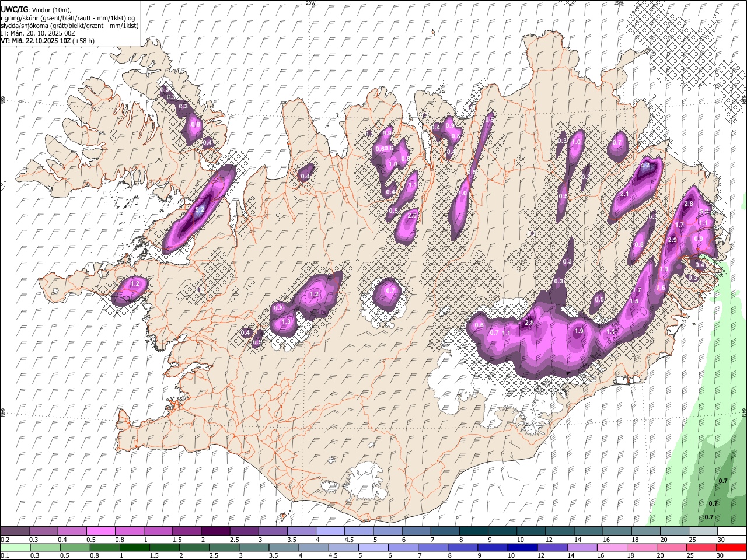This screenshot has width=747, height=560.
Task: Click the UWC/IG Vindur (10m) title text
Action: point(36,10)
